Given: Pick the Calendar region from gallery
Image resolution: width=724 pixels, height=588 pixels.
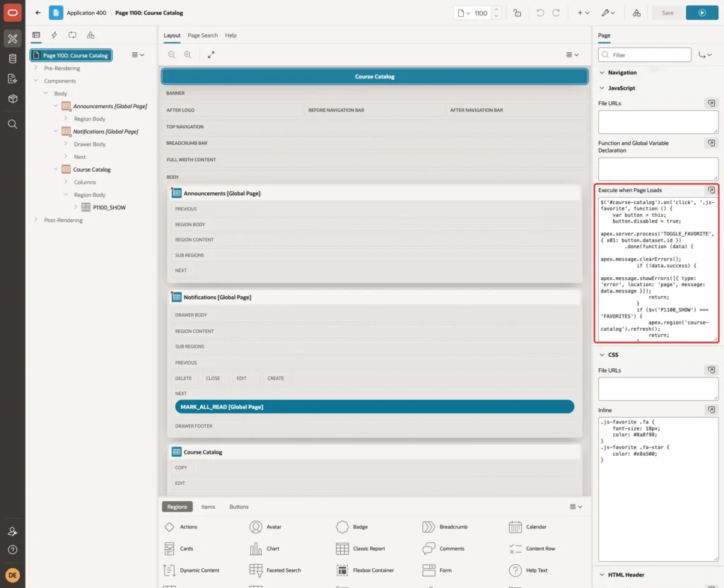Looking at the screenshot, I should pyautogui.click(x=527, y=527).
